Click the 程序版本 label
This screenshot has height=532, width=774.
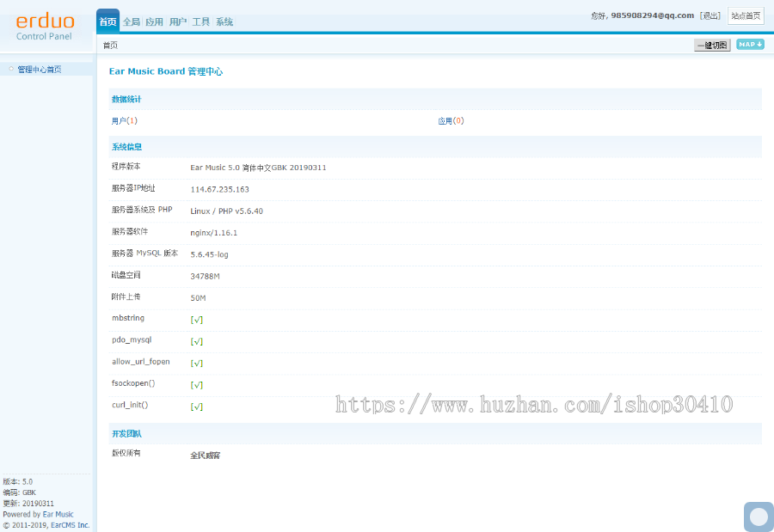click(126, 167)
